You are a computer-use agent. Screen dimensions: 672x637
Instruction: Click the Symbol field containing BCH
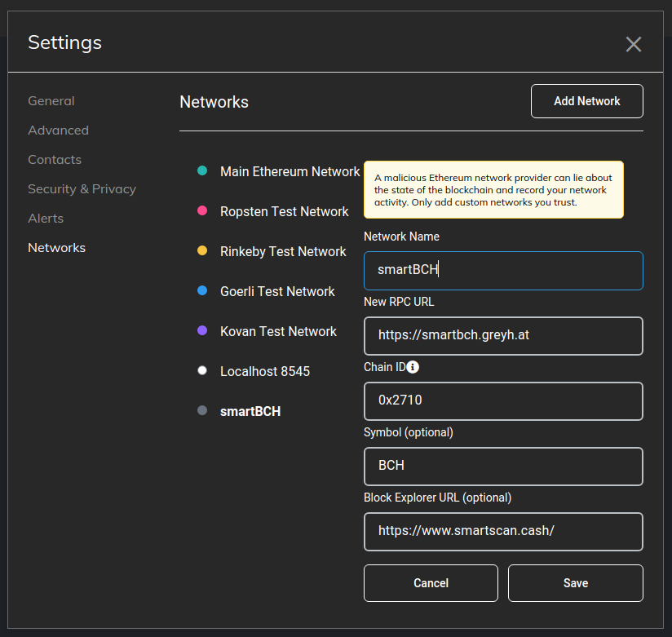[x=503, y=467]
